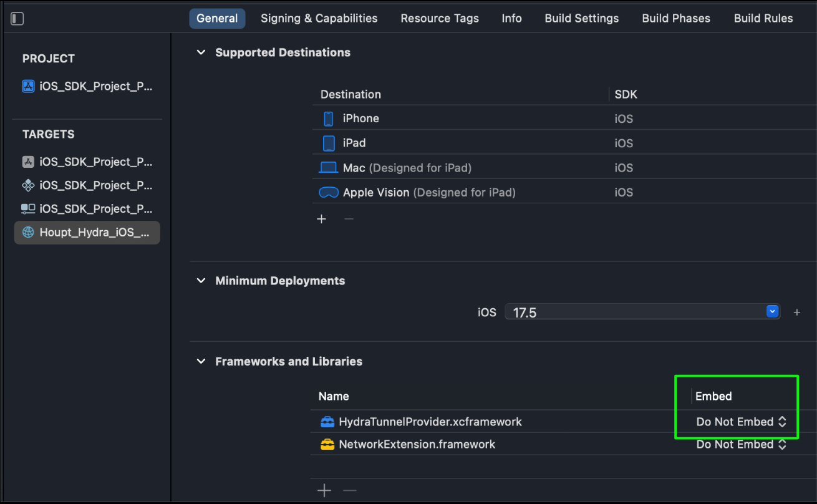817x504 pixels.
Task: Click the iOS SDK cell for iPhone
Action: tap(624, 119)
